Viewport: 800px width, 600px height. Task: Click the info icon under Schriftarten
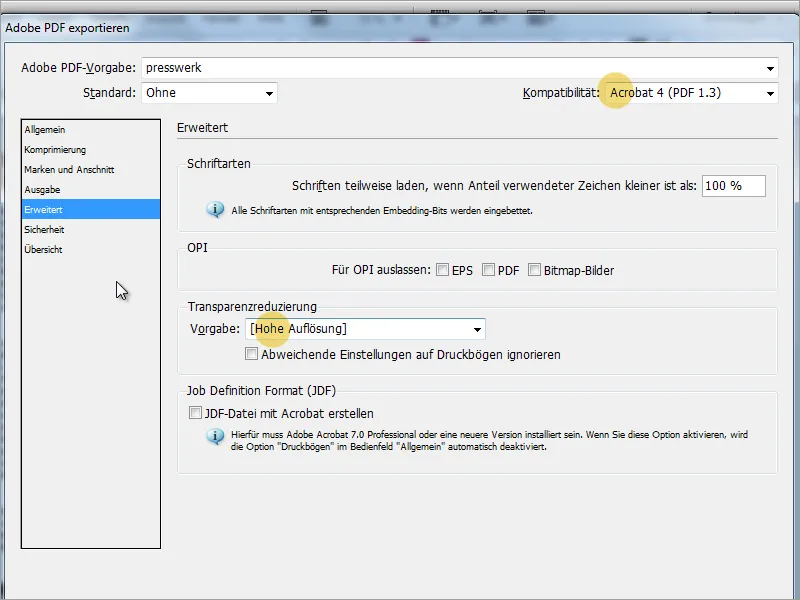215,210
